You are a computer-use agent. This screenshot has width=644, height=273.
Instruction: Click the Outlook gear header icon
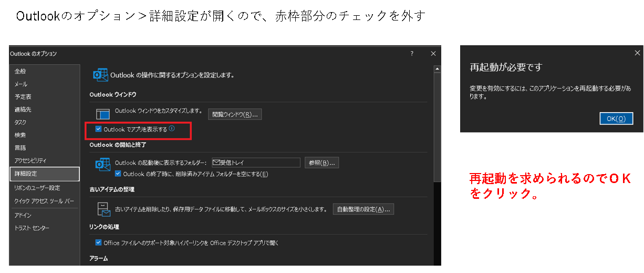[100, 75]
